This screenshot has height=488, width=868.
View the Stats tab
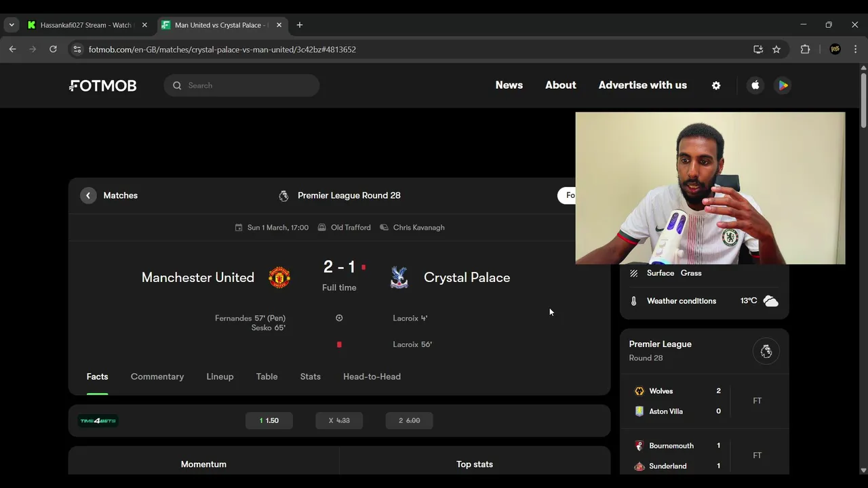(x=311, y=377)
